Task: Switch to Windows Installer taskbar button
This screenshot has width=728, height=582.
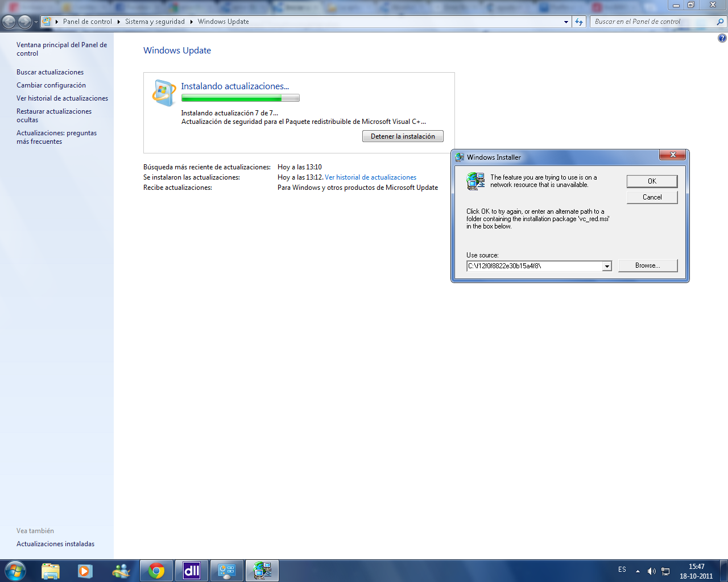Action: pos(262,571)
